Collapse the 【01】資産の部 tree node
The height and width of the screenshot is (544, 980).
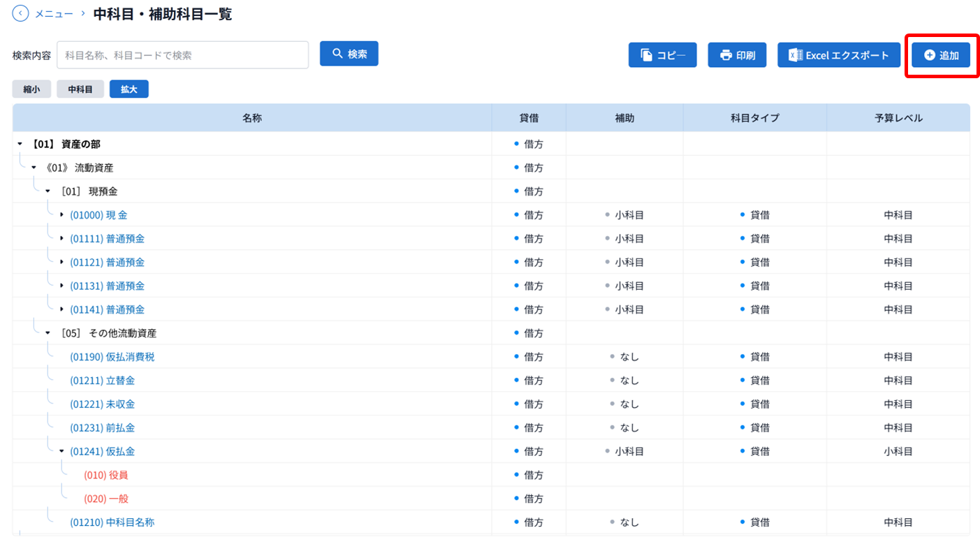(20, 144)
